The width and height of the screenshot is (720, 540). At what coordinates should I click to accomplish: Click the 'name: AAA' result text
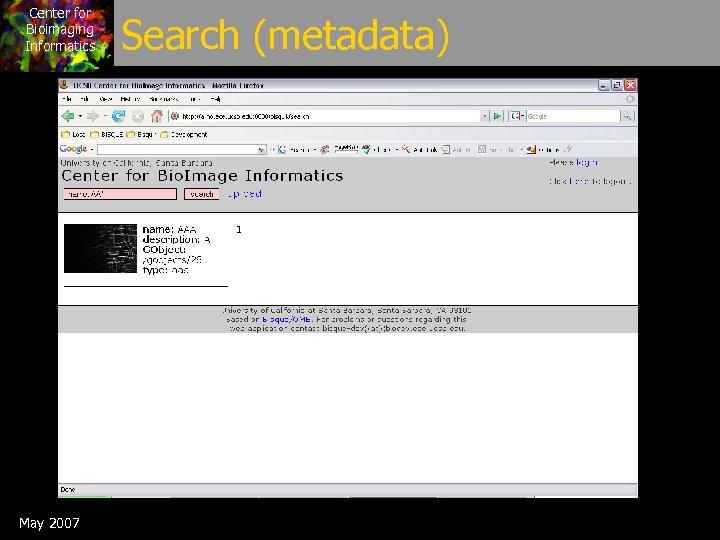click(x=169, y=230)
